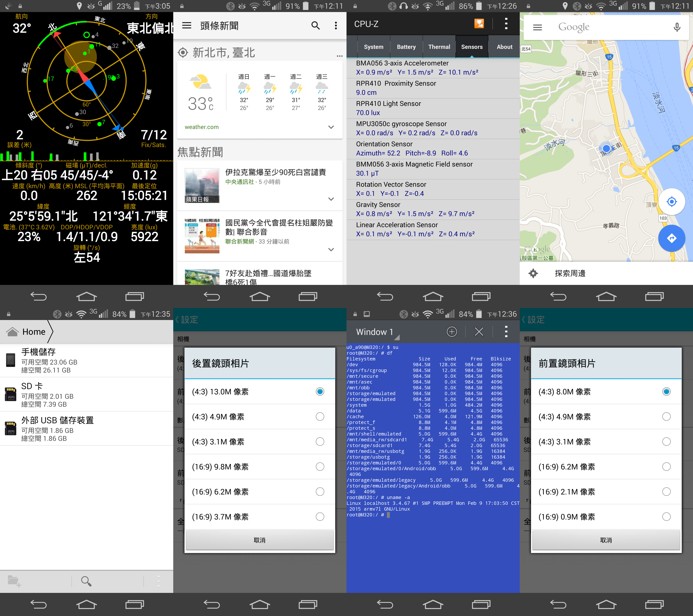Expand the 國民黨今全代會 news story
This screenshot has height=616, width=693.
(331, 250)
